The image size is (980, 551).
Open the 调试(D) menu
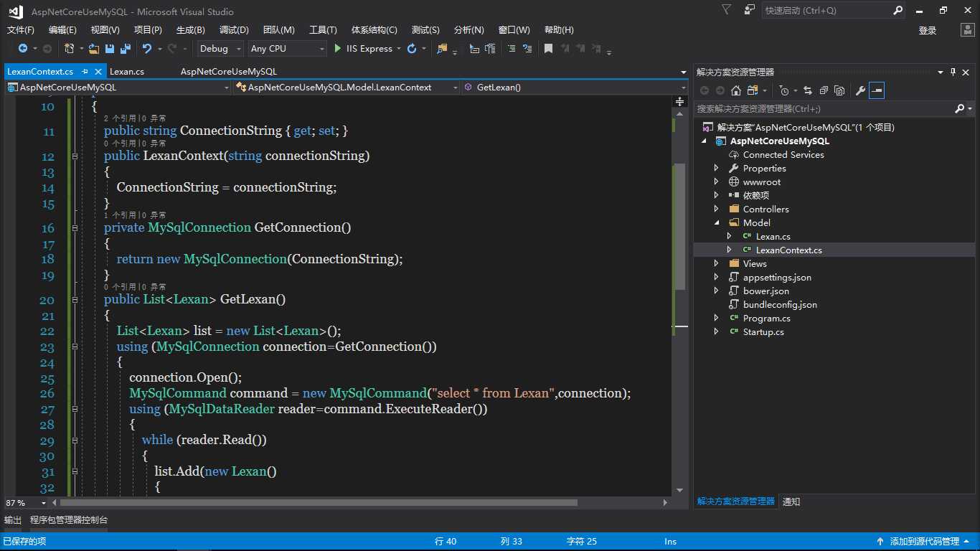coord(234,30)
